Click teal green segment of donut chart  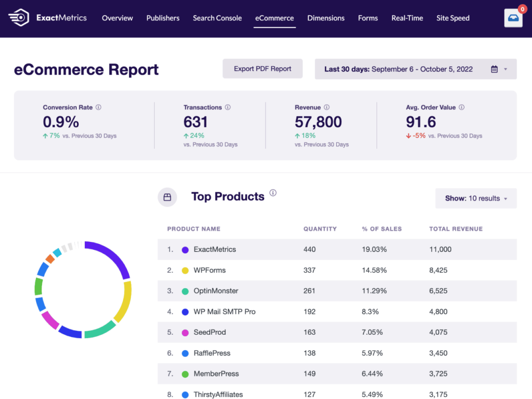tap(101, 330)
